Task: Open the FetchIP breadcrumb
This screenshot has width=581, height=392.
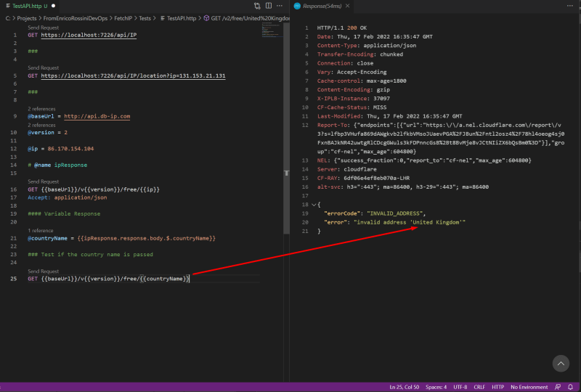Action: tap(123, 18)
